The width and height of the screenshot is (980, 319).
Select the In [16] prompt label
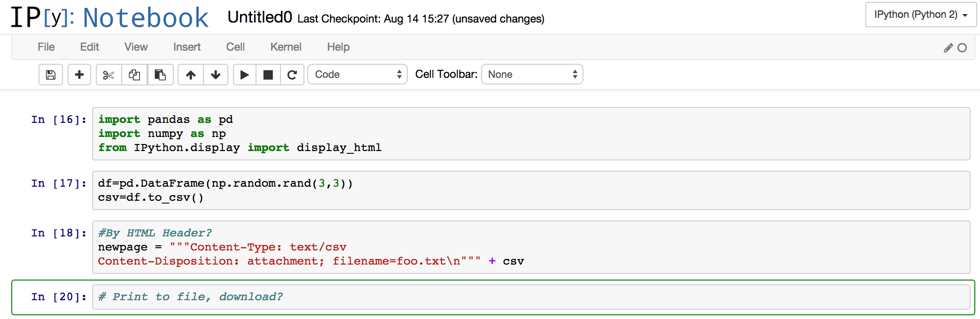point(59,120)
